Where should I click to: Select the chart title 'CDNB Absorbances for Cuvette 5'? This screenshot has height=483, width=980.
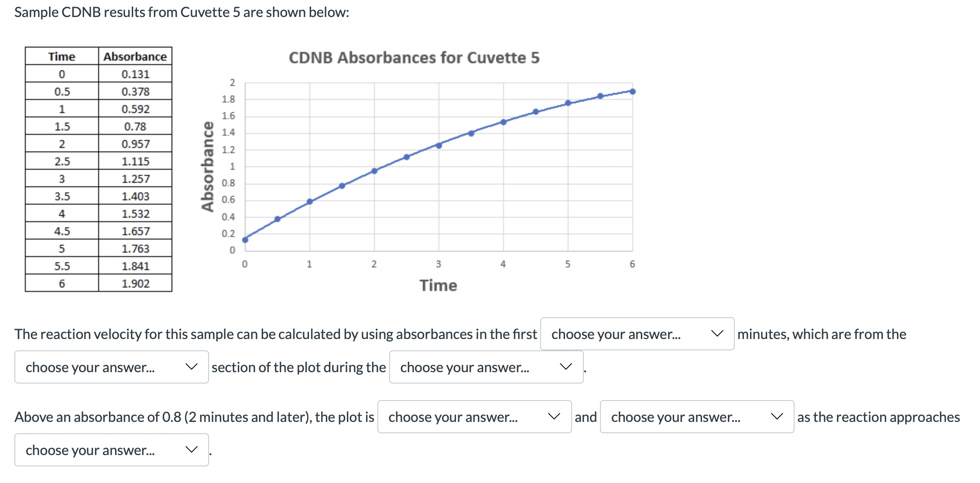(415, 57)
